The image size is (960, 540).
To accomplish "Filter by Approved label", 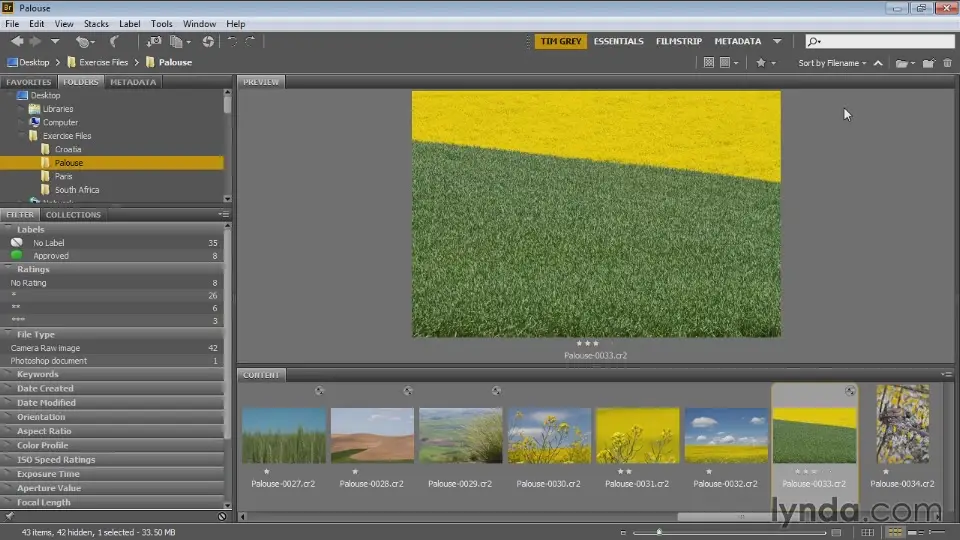I will 51,256.
